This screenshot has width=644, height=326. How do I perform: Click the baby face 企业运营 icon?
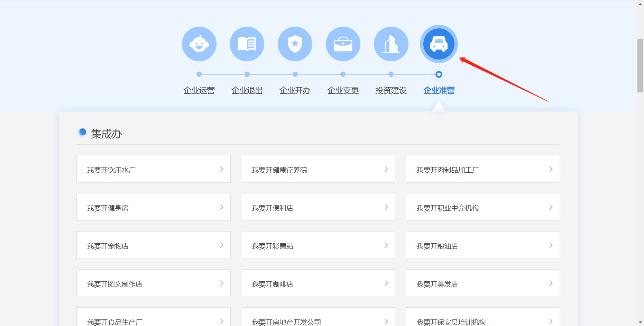(199, 44)
